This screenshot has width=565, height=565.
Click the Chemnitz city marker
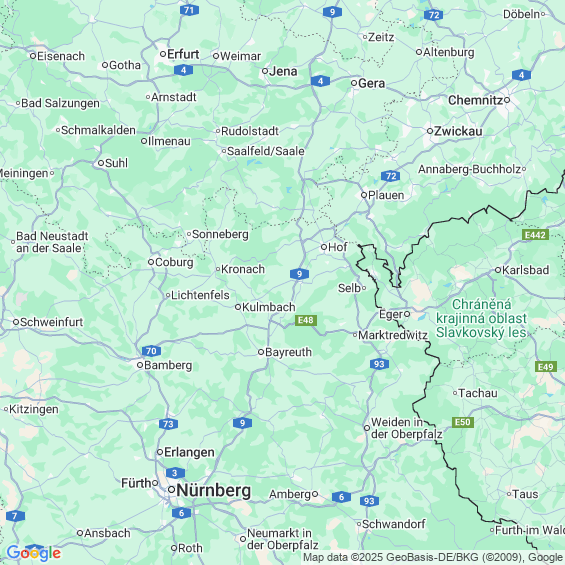pyautogui.click(x=507, y=100)
